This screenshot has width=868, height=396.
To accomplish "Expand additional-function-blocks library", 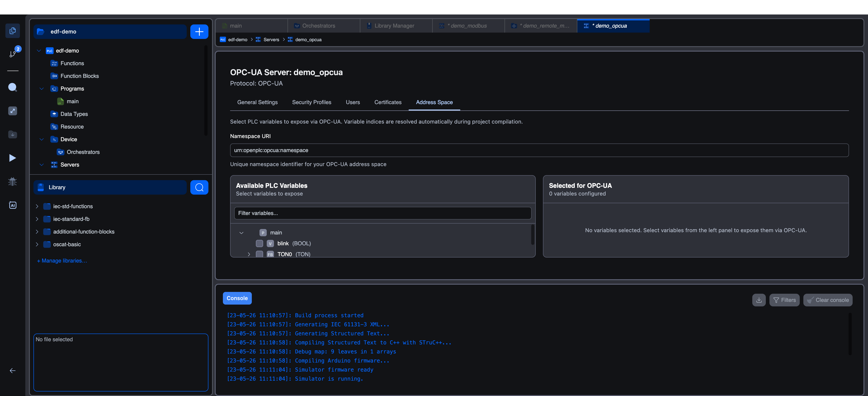I will click(37, 232).
